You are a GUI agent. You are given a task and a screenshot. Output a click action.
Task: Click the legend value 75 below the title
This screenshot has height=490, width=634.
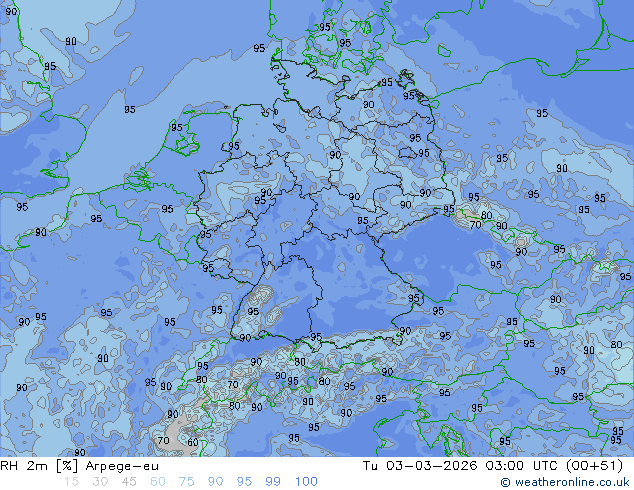click(x=186, y=482)
